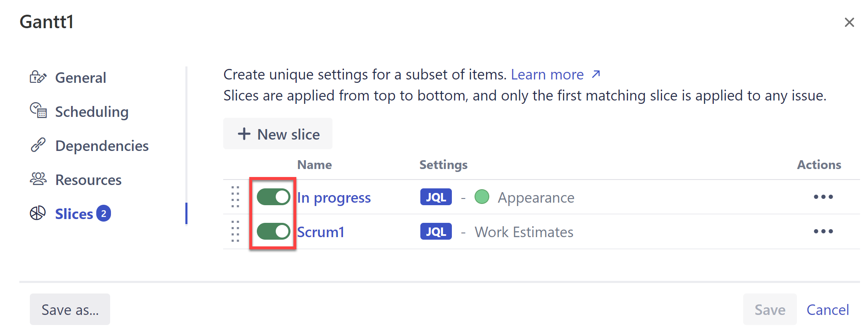This screenshot has height=333, width=868.
Task: Open the Save as… options
Action: click(70, 309)
